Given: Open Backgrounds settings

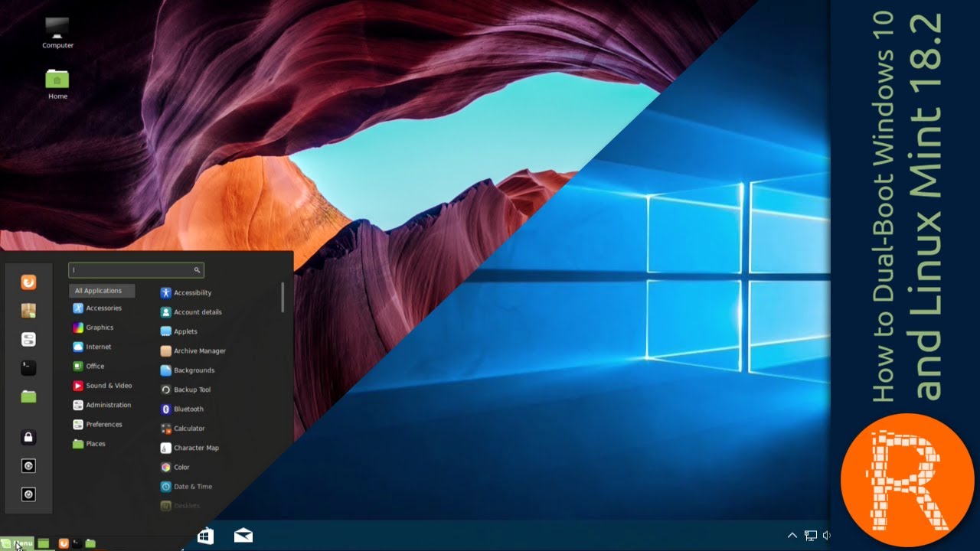Looking at the screenshot, I should 188,370.
